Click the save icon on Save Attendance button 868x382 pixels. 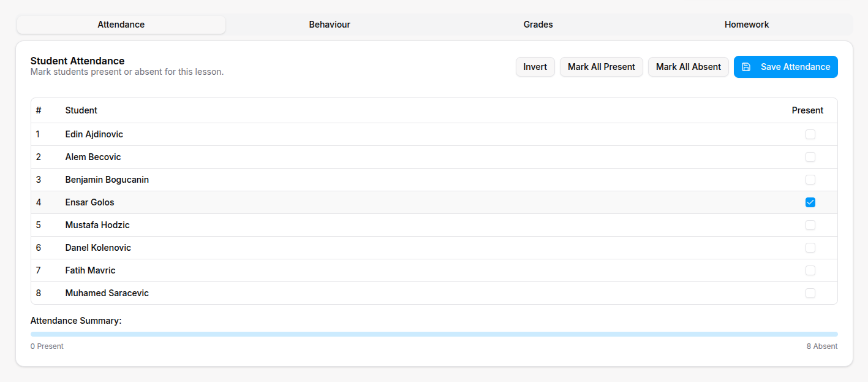tap(746, 67)
